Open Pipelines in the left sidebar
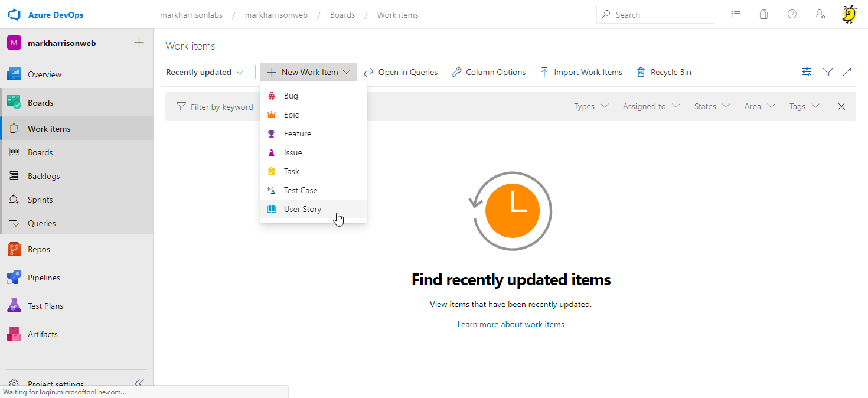 click(x=44, y=278)
